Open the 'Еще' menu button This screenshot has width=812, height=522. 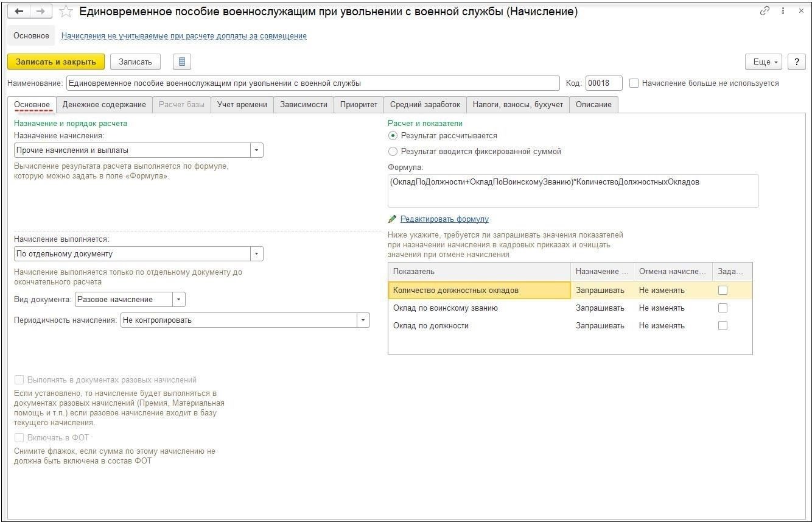[765, 62]
